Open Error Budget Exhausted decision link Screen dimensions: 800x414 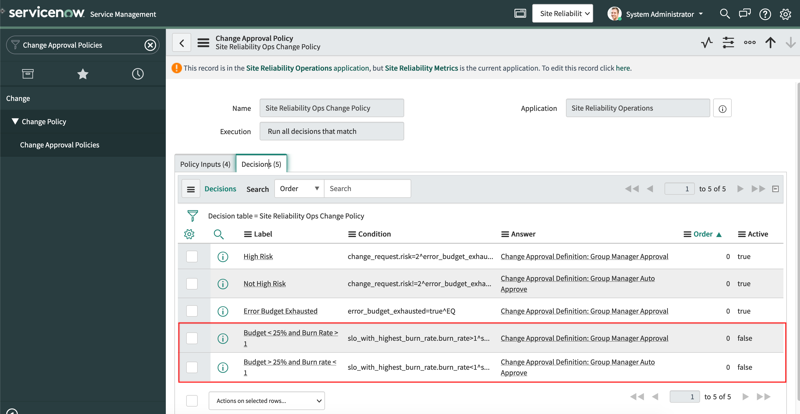[x=281, y=311]
